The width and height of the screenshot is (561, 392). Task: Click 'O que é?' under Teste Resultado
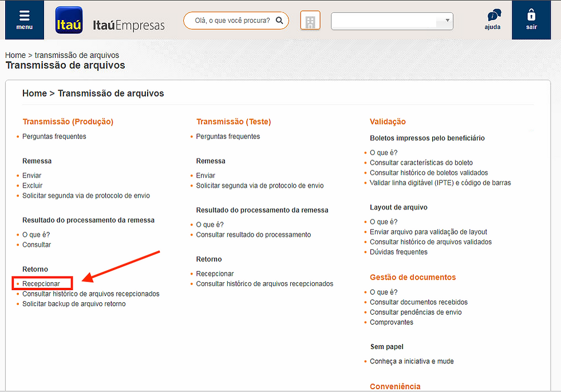pyautogui.click(x=210, y=224)
